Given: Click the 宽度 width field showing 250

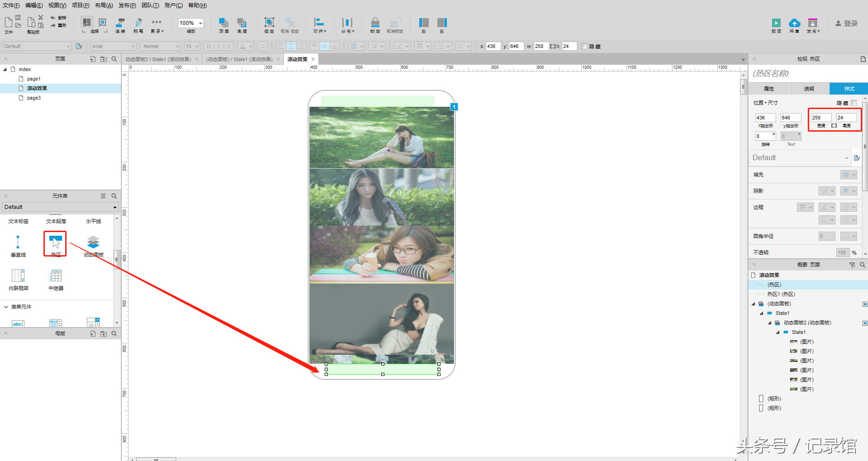Looking at the screenshot, I should [x=821, y=118].
